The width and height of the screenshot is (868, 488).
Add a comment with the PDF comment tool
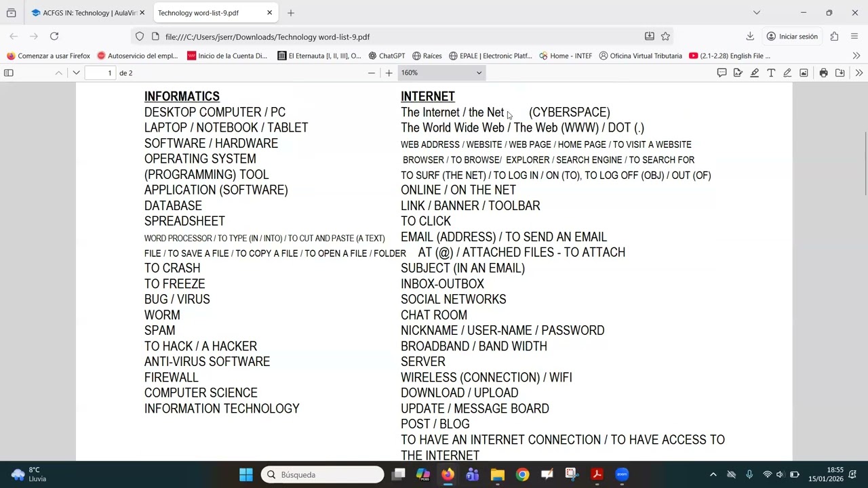click(x=722, y=73)
